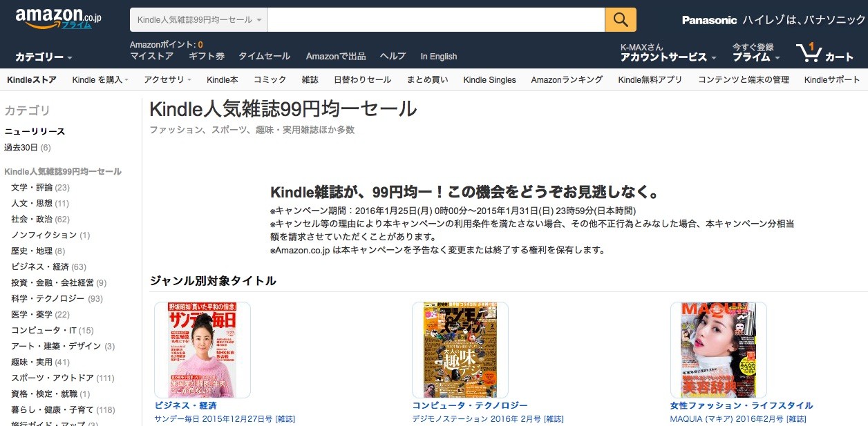The width and height of the screenshot is (868, 426).
Task: Open the MAQUIA magazine cover
Action: point(719,350)
